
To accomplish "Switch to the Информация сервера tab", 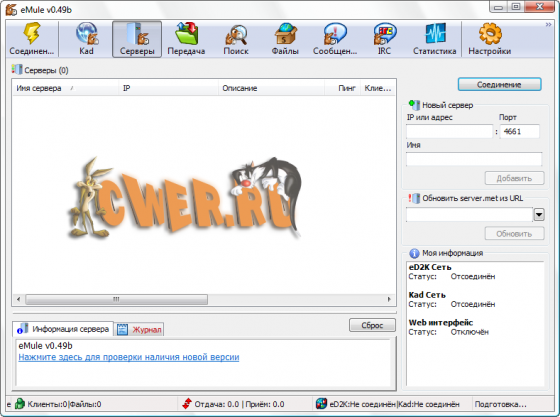I will pyautogui.click(x=63, y=329).
